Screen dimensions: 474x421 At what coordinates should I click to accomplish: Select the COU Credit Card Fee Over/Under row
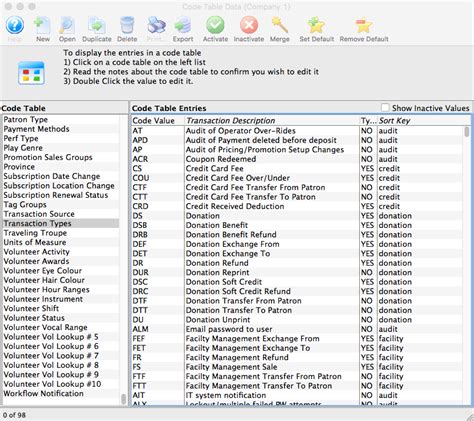click(x=297, y=178)
